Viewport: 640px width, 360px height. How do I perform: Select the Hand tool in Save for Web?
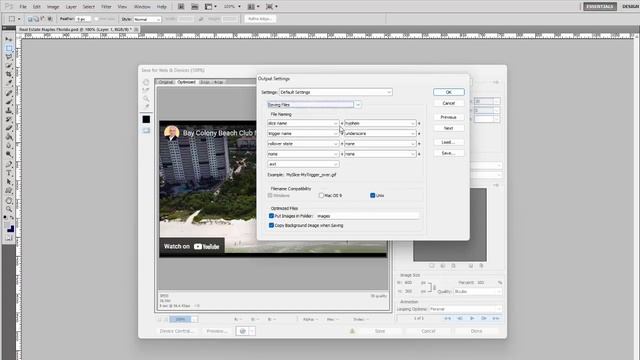tap(146, 82)
